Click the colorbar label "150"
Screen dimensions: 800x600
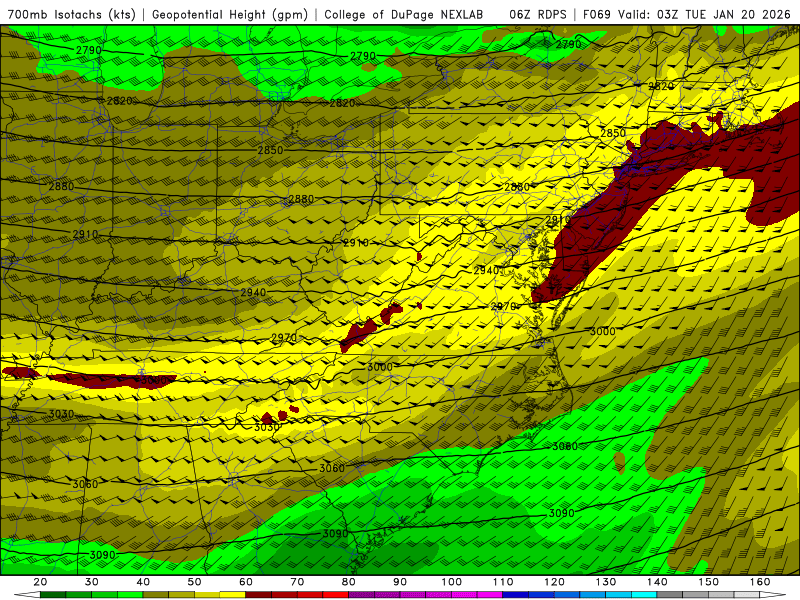pyautogui.click(x=709, y=582)
